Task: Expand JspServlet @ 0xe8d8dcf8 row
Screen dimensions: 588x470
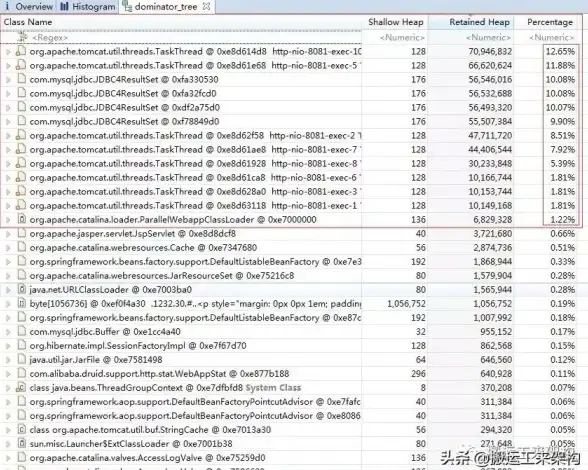Action: [8, 234]
